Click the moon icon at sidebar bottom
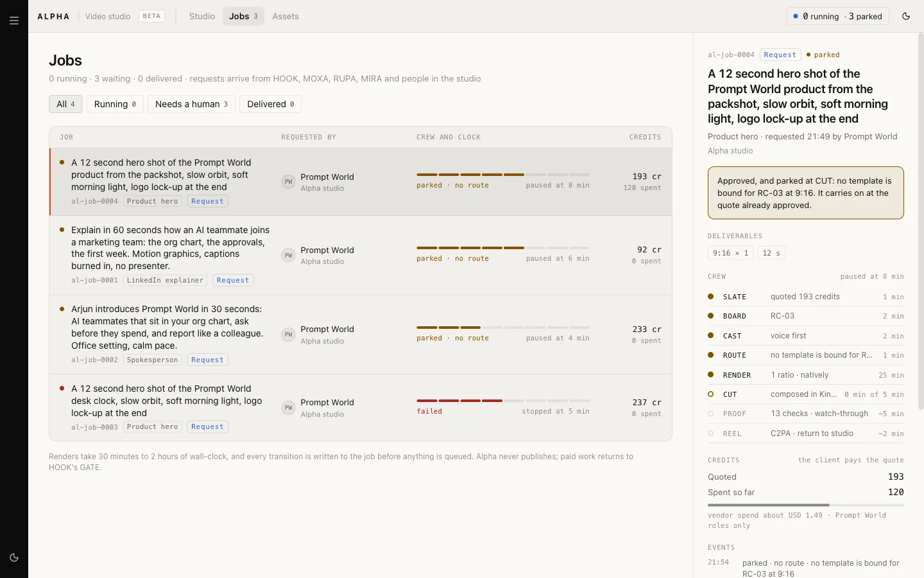This screenshot has width=924, height=578. coord(14,557)
